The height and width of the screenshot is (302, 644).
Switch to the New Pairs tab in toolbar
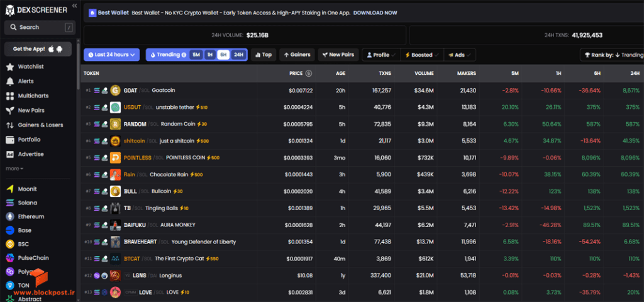339,55
